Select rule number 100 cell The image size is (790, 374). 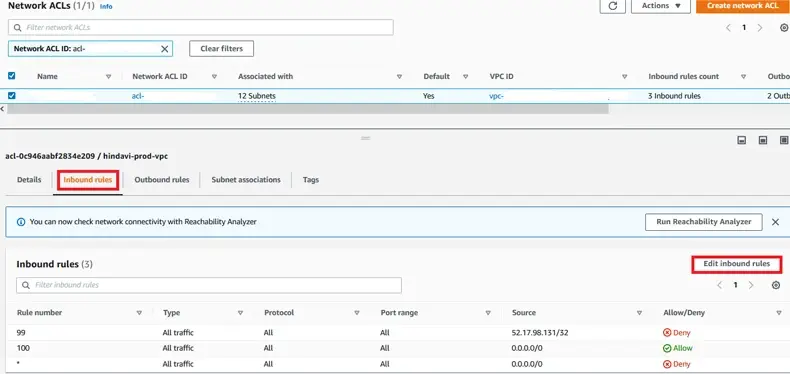coord(23,348)
